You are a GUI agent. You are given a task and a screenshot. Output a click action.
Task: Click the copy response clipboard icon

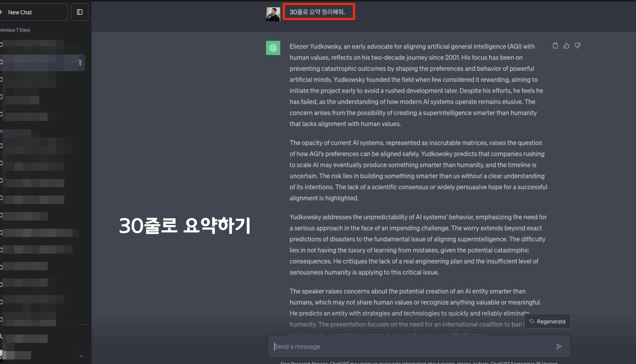[555, 46]
